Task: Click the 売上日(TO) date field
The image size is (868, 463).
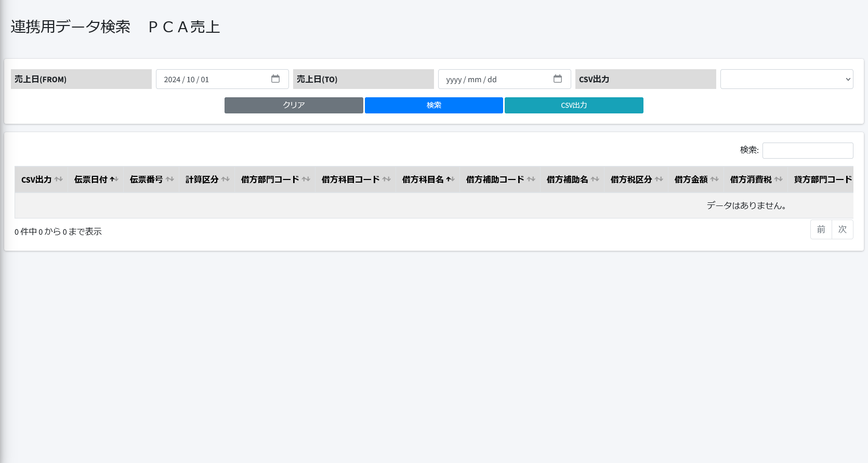Action: point(504,79)
